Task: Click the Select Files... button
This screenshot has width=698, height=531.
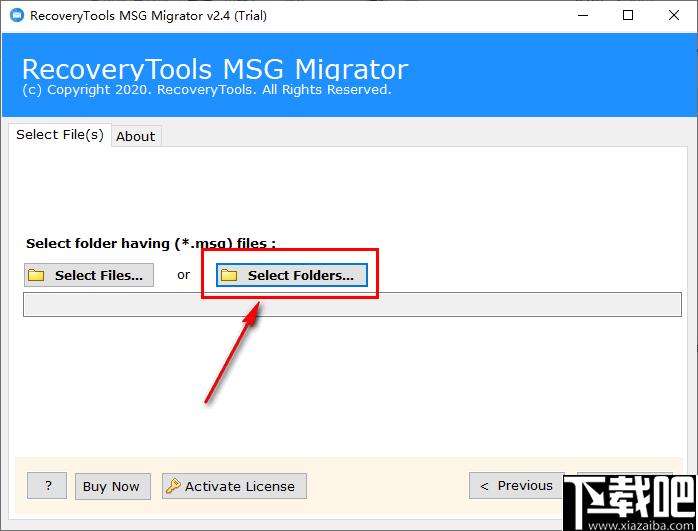Action: [89, 275]
